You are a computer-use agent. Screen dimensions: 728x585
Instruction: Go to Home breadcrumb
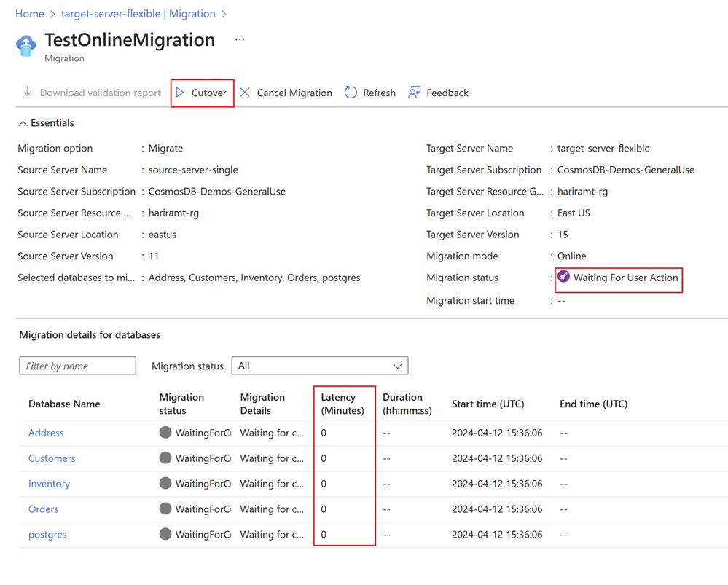[30, 14]
